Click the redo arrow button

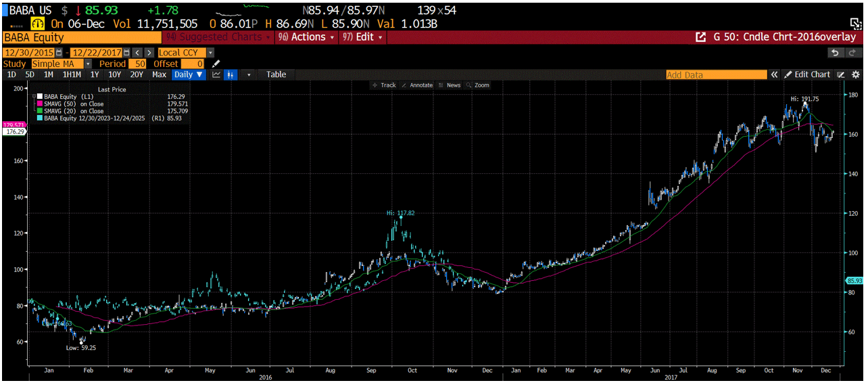tap(853, 53)
